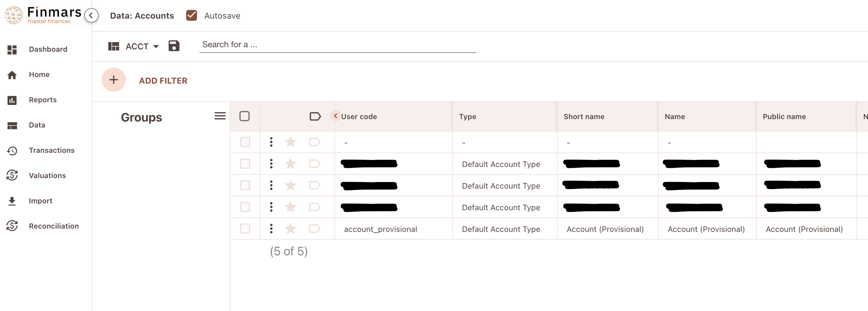The image size is (868, 311).
Task: Select the Valuations menu label
Action: (x=48, y=176)
